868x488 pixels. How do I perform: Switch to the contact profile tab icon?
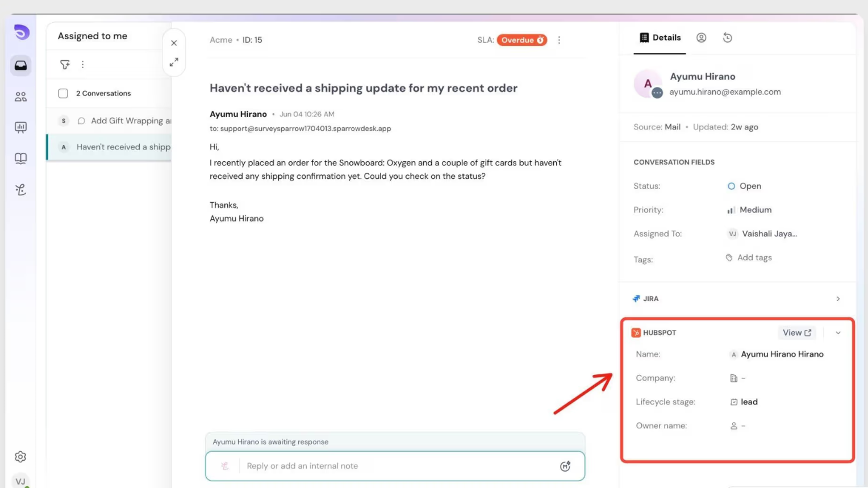[702, 37]
